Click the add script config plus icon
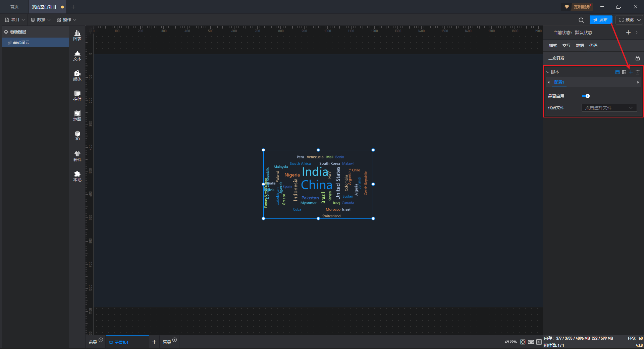This screenshot has width=644, height=349. point(631,72)
